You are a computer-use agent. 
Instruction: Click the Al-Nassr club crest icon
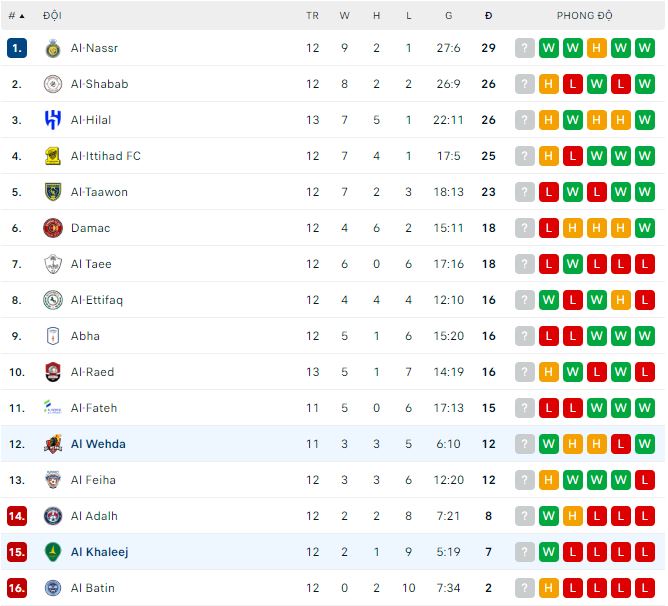(x=53, y=48)
